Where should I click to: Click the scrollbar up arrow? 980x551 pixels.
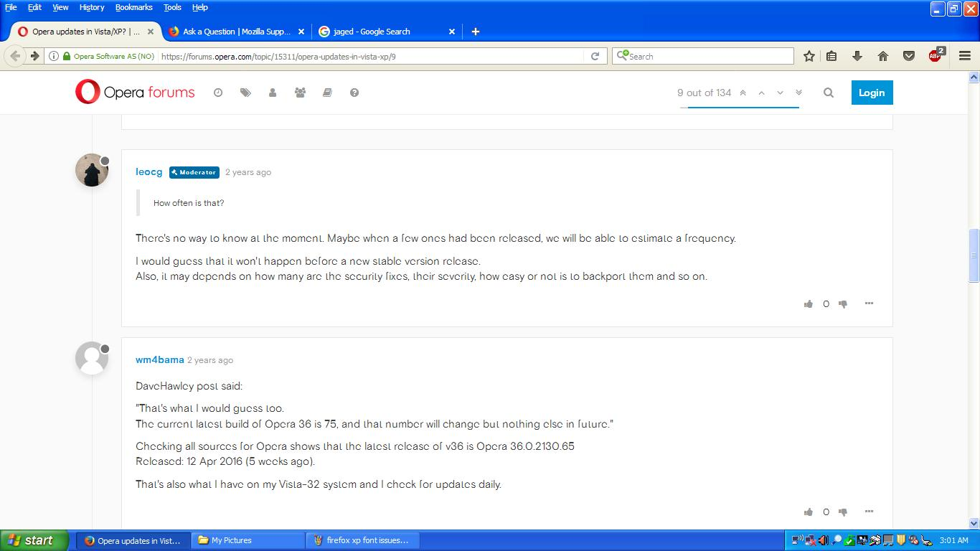974,77
